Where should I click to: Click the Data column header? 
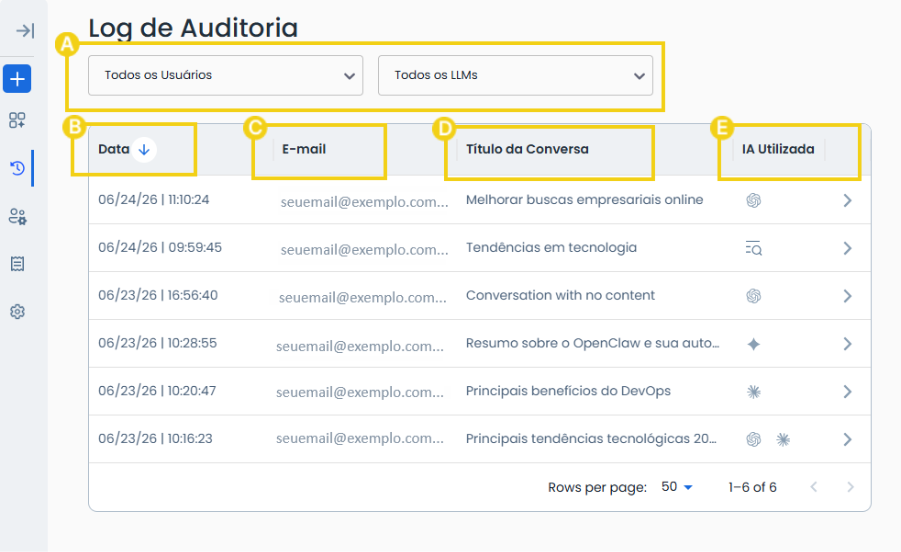click(114, 149)
